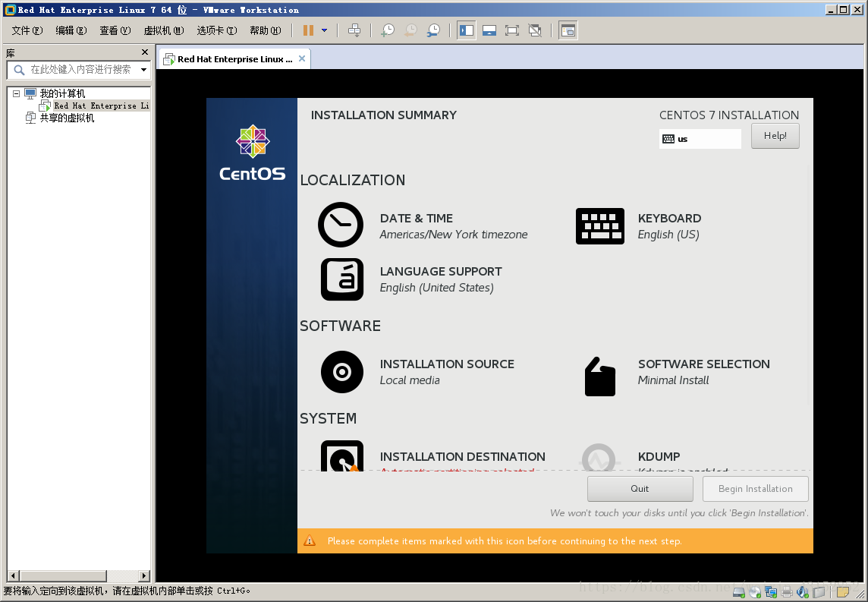The width and height of the screenshot is (868, 602).
Task: Select Red Hat Enterprise Linux VM in tree
Action: pyautogui.click(x=102, y=106)
